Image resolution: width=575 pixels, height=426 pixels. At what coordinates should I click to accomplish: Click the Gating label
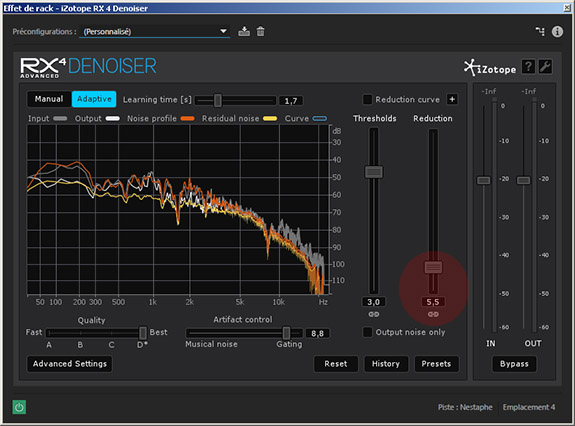(289, 344)
